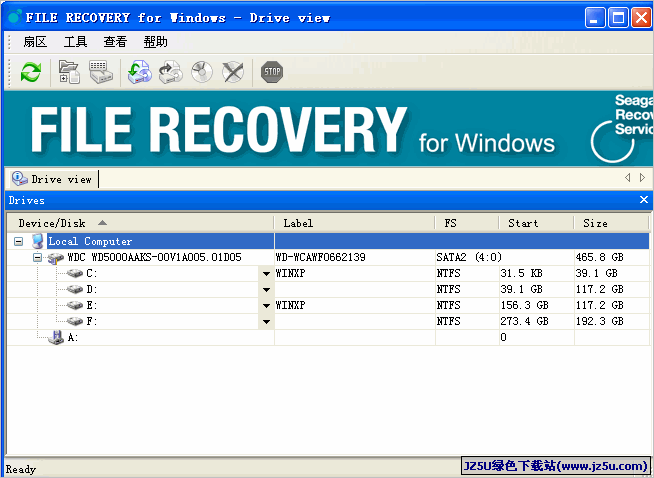Open the folder file browse toolbar icon
The height and width of the screenshot is (478, 654).
[x=69, y=72]
